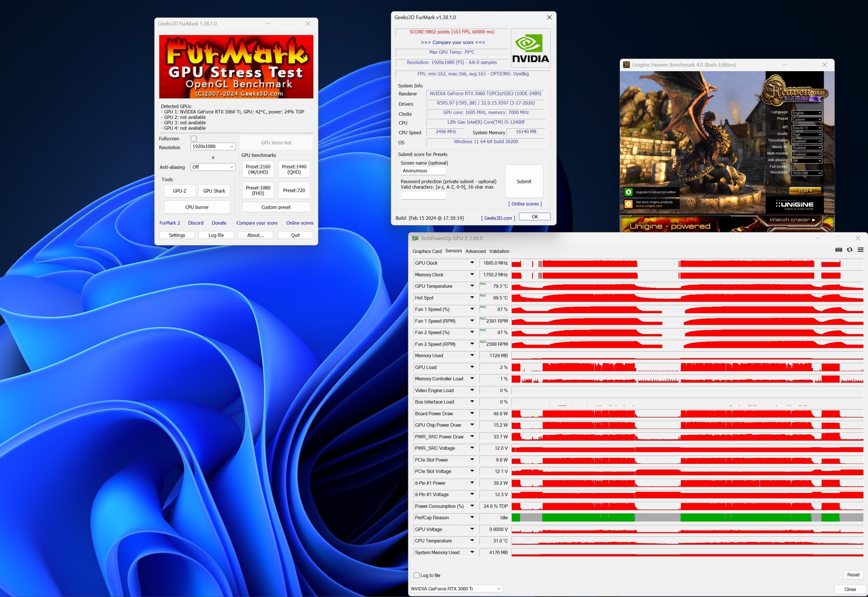The height and width of the screenshot is (597, 868).
Task: Open the CPU burner tool
Action: (x=197, y=207)
